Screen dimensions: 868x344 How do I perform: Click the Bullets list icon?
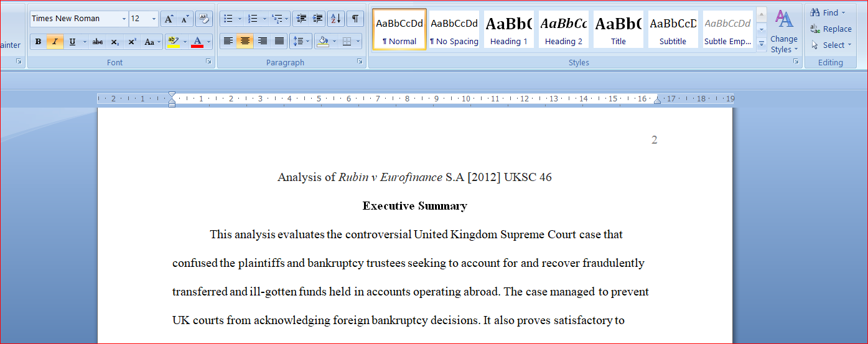tap(228, 19)
